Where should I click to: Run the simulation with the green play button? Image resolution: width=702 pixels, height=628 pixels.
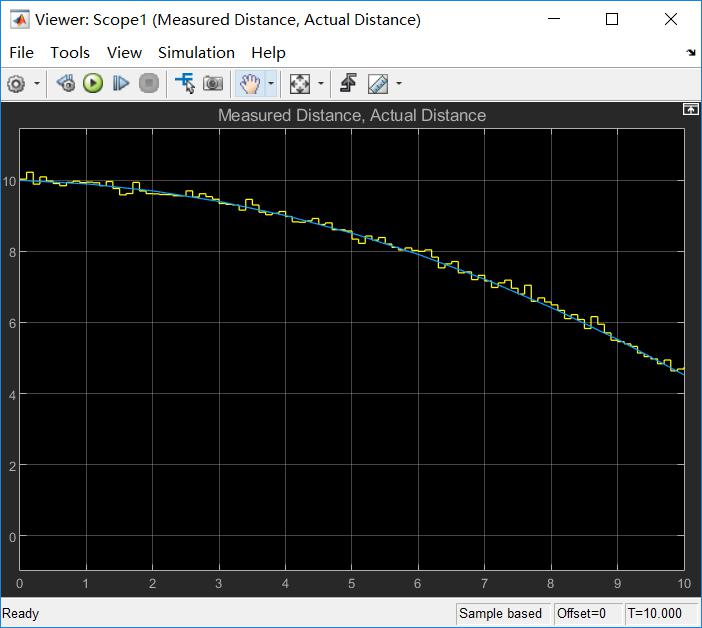point(93,83)
